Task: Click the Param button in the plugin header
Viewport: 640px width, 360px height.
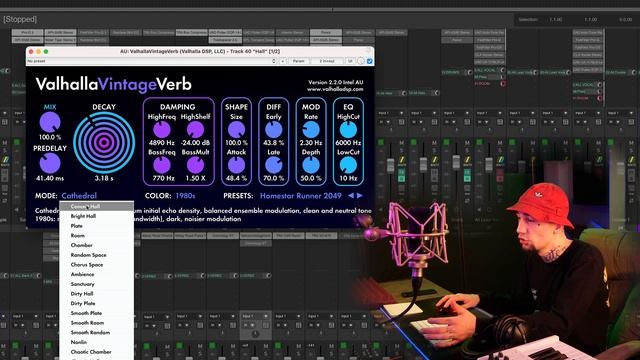Action: [x=298, y=61]
